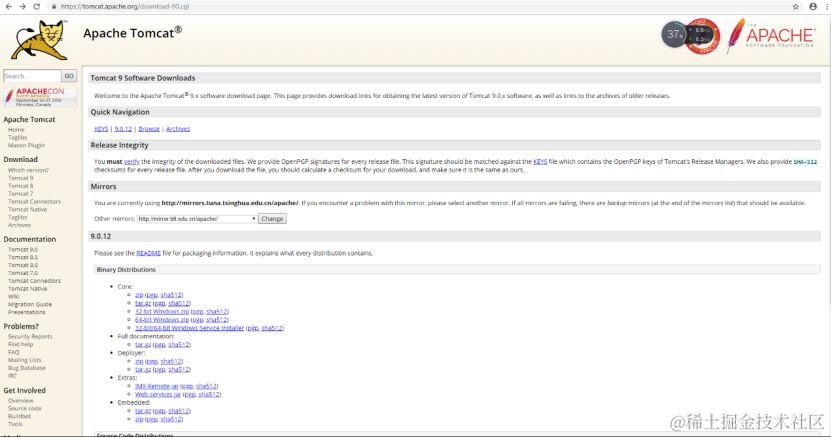Open Overview under Get Involved

[21, 401]
